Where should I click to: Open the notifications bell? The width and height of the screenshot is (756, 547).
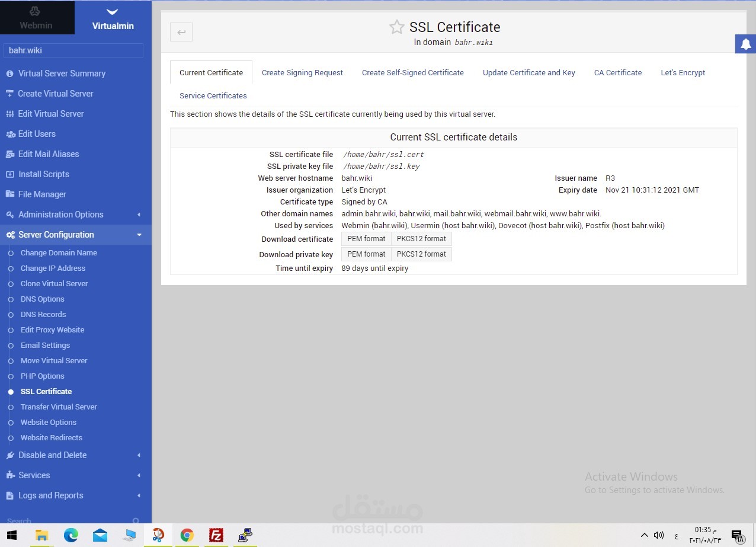pyautogui.click(x=745, y=44)
